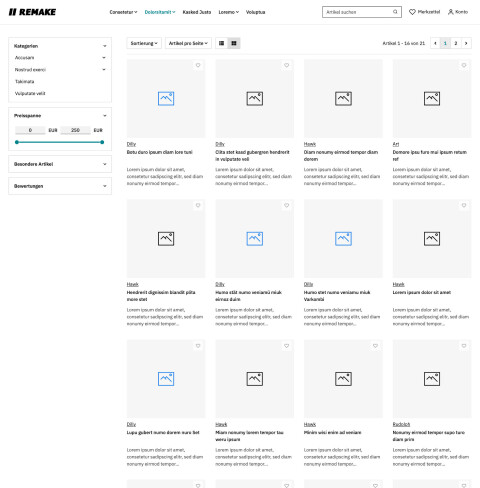This screenshot has width=480, height=488.
Task: Click image placeholder of 'Lorem ipsum dolor sit amet' product
Action: click(432, 238)
